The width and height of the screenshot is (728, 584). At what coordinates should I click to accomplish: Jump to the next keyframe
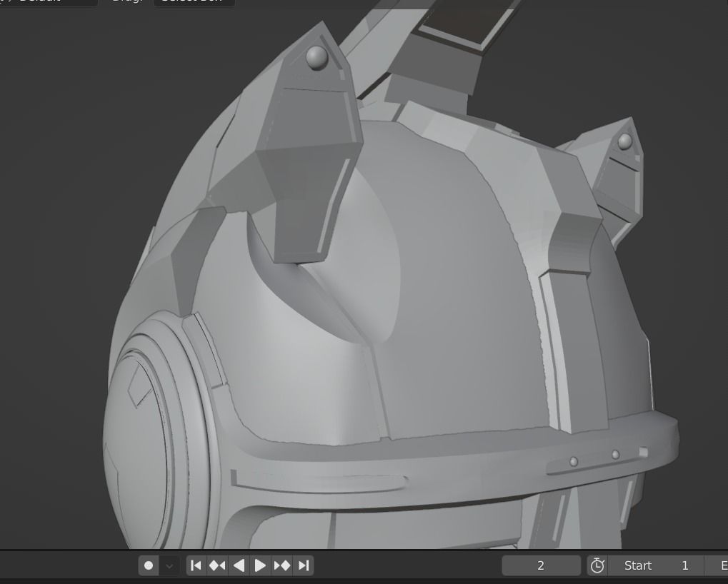(281, 565)
